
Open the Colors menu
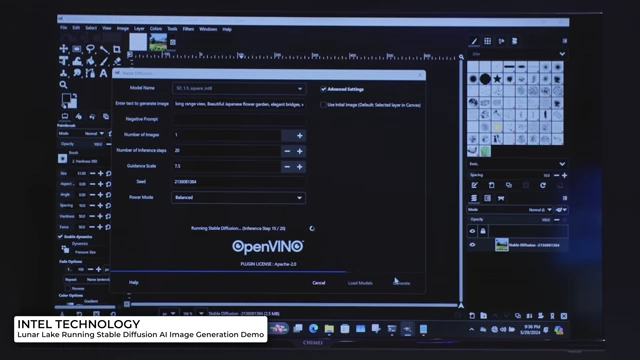click(156, 29)
